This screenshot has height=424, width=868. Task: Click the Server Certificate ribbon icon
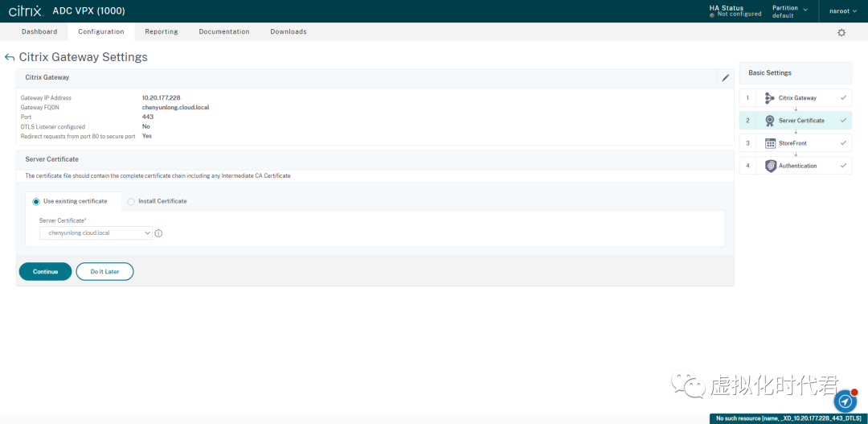(x=770, y=120)
